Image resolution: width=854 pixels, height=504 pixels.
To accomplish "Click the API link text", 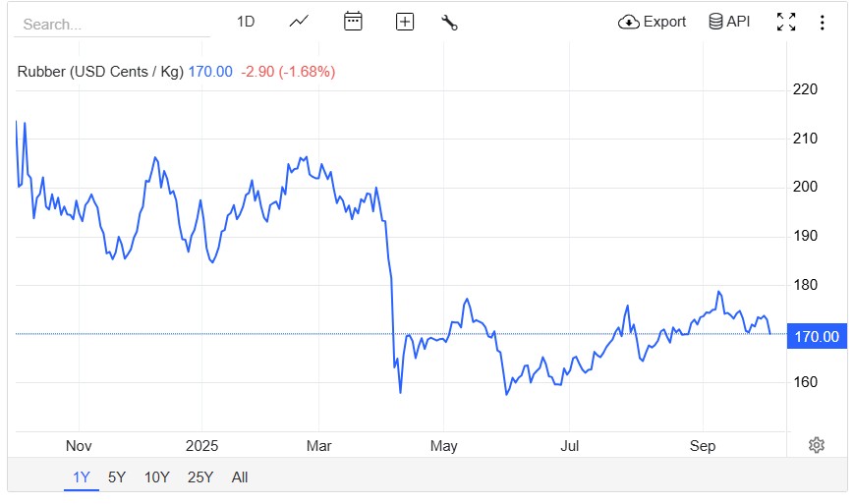I will 738,22.
